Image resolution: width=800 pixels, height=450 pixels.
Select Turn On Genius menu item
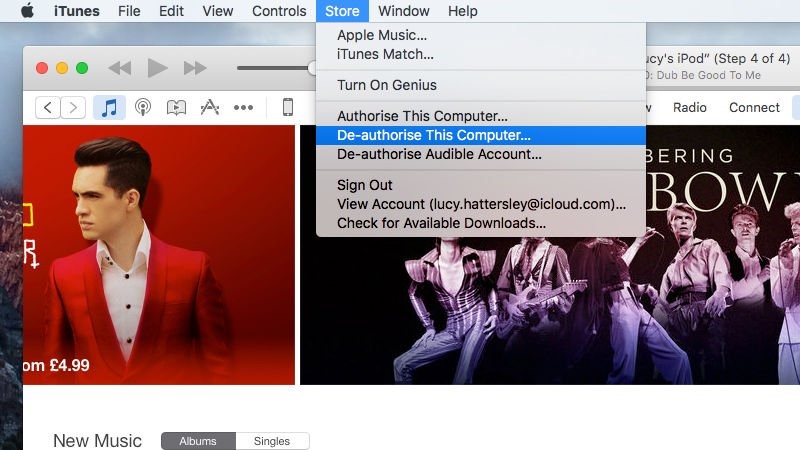coord(386,85)
